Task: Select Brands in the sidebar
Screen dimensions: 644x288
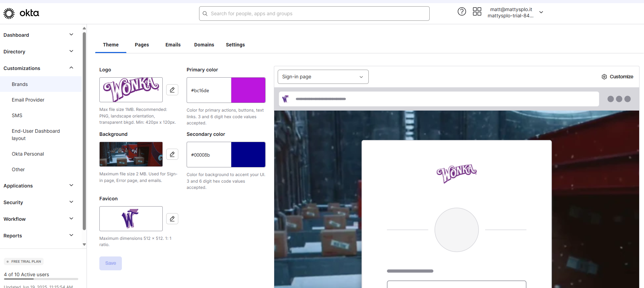Action: (41, 84)
